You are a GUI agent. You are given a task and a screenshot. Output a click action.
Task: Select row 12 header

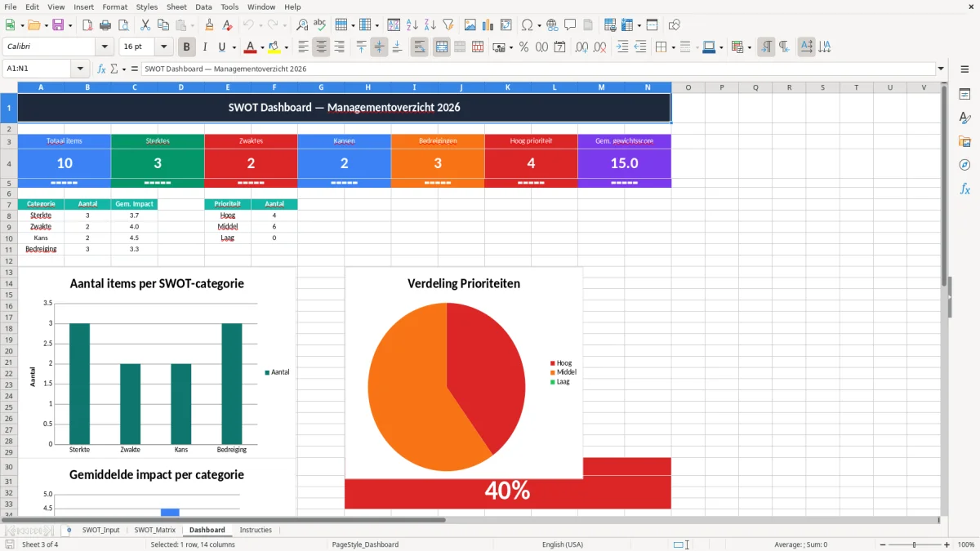point(8,260)
